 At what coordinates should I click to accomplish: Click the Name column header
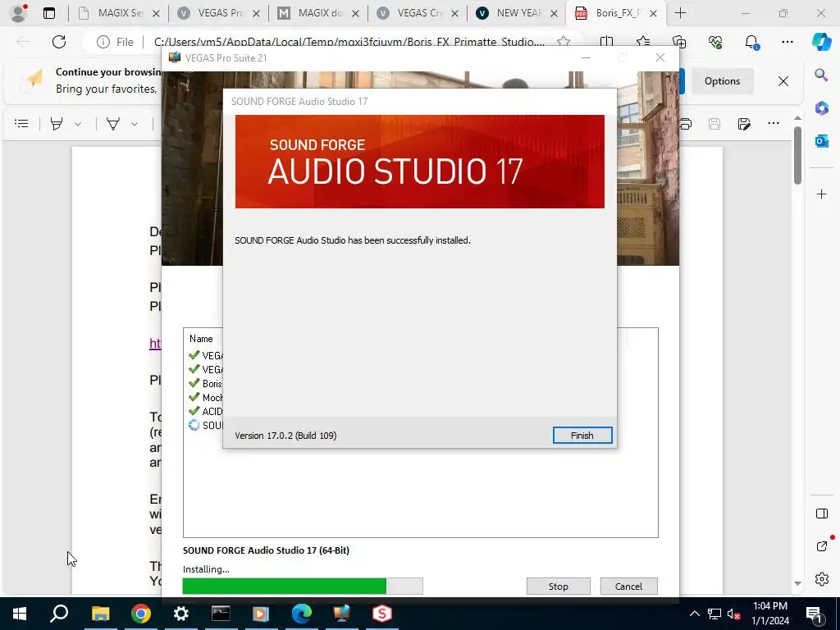pyautogui.click(x=202, y=339)
